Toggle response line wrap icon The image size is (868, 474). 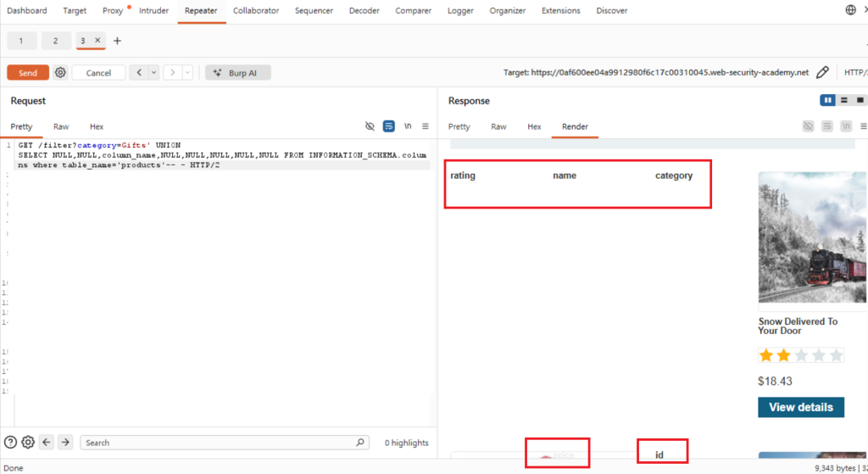point(827,126)
